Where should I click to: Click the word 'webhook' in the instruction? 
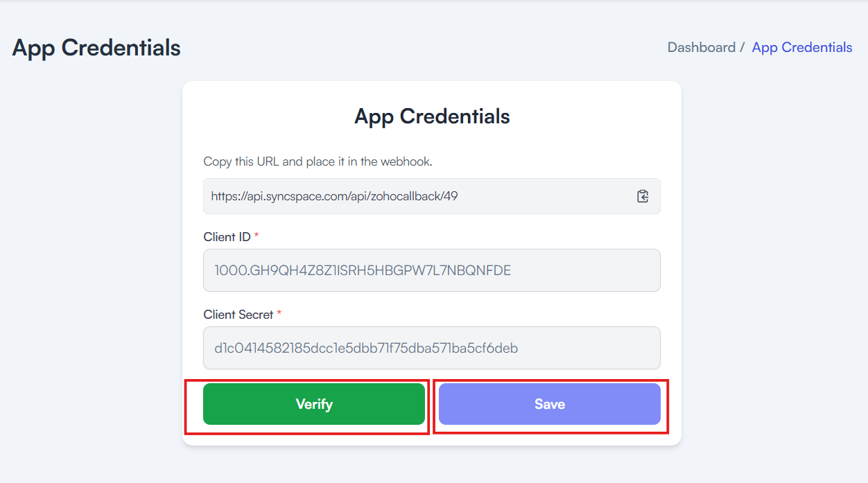coord(408,161)
